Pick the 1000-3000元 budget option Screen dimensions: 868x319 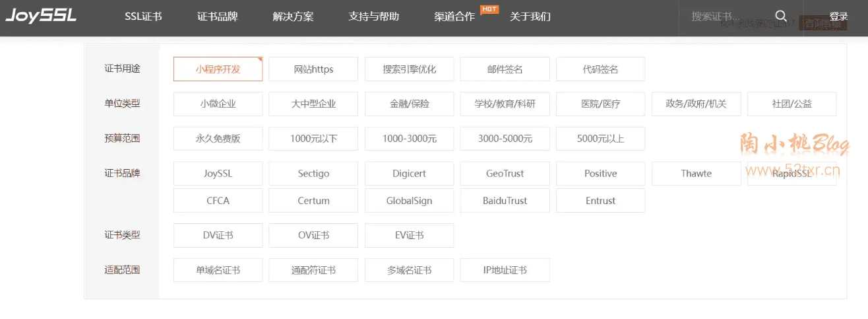409,139
